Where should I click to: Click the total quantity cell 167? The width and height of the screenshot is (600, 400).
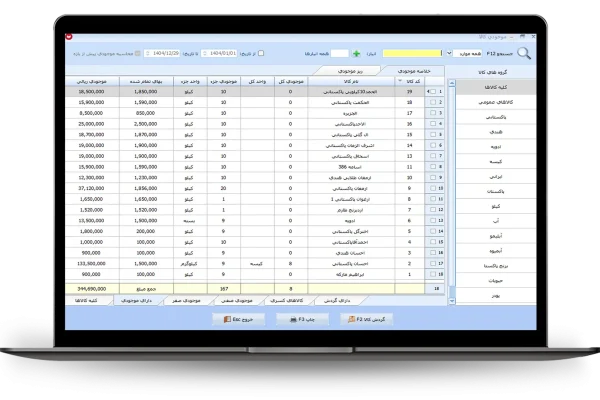coord(224,289)
